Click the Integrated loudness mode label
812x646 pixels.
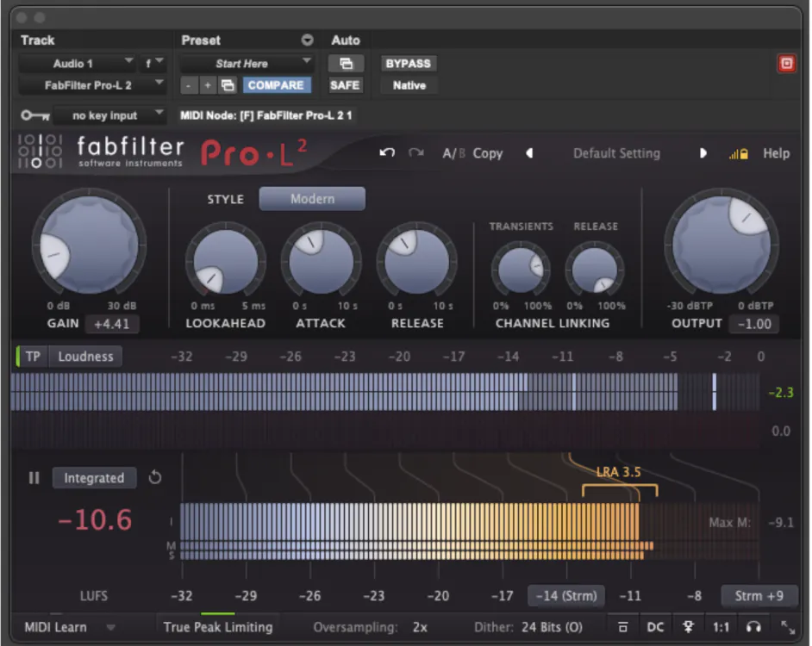[x=94, y=478]
